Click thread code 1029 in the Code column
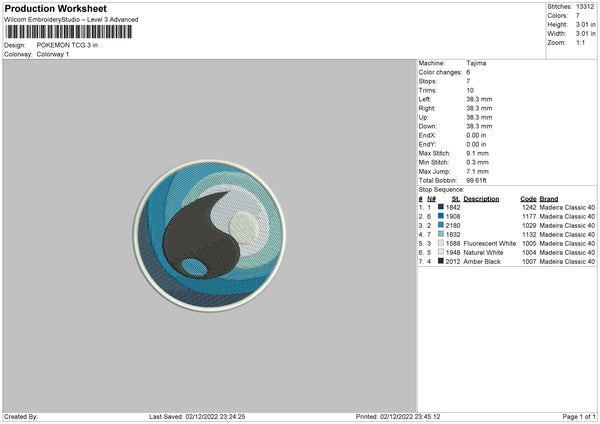 point(529,225)
